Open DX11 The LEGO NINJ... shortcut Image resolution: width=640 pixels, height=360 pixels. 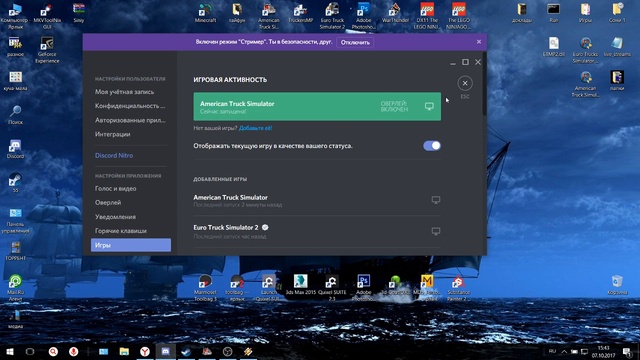427,16
